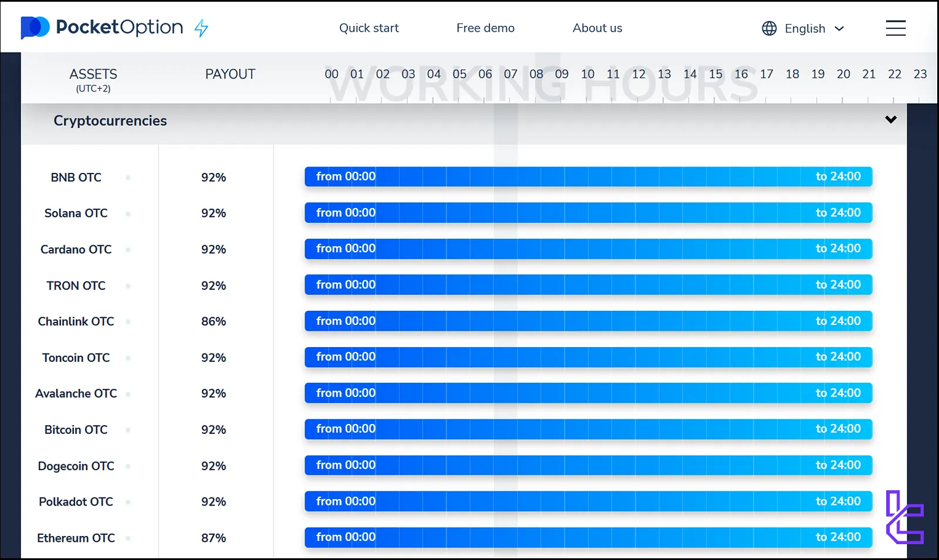Open the English language dropdown
The width and height of the screenshot is (939, 560).
[815, 28]
